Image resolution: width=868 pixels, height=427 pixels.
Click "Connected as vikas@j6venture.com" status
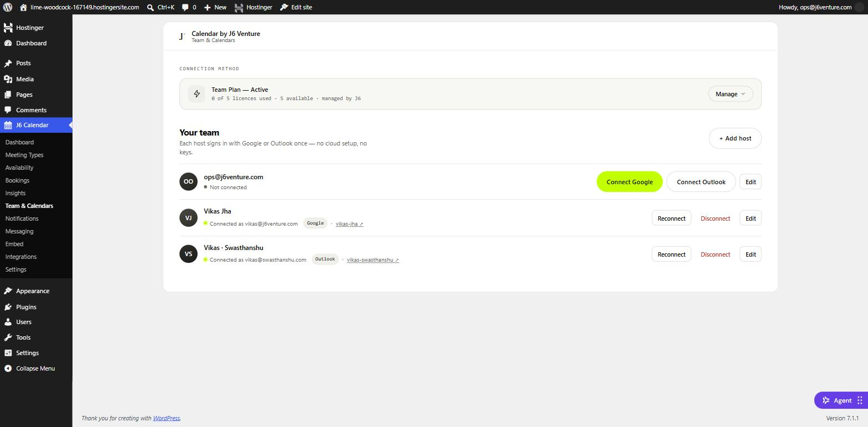pos(254,224)
